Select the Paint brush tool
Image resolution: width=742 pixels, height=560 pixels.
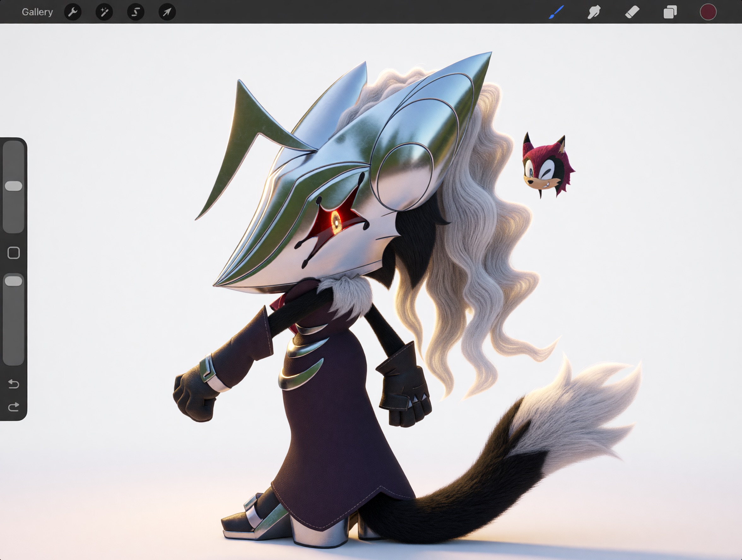click(x=556, y=12)
